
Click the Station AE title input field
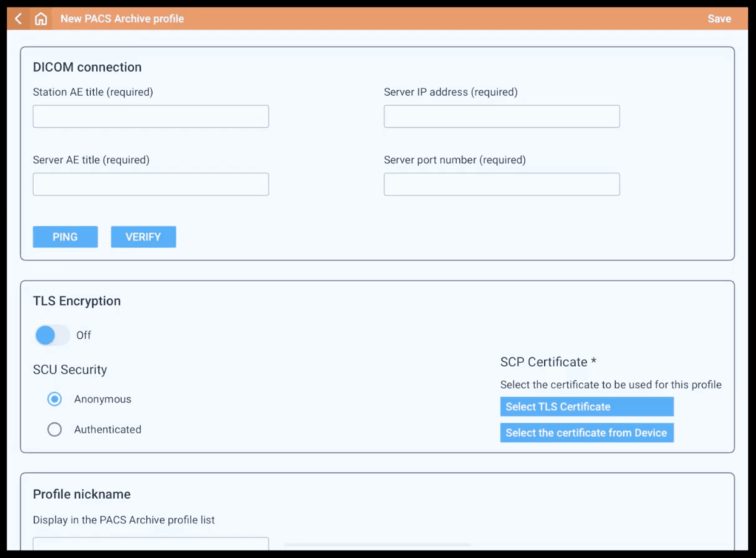point(151,116)
